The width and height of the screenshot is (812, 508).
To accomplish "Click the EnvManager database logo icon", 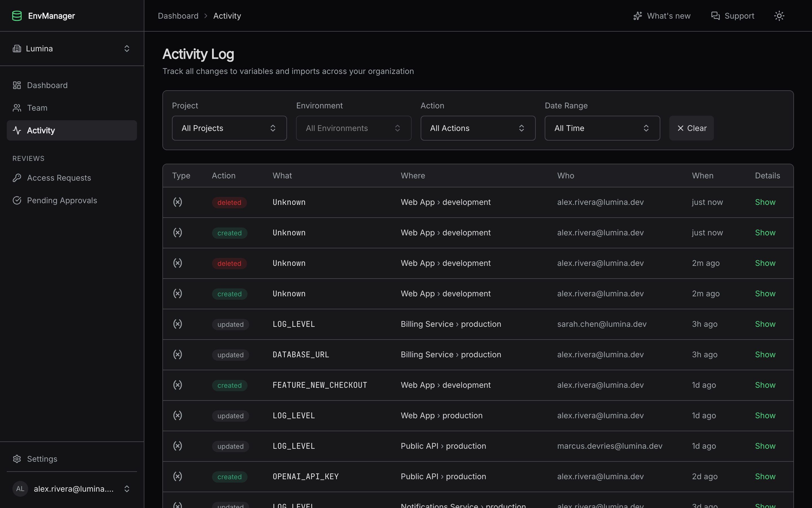I will [x=17, y=16].
